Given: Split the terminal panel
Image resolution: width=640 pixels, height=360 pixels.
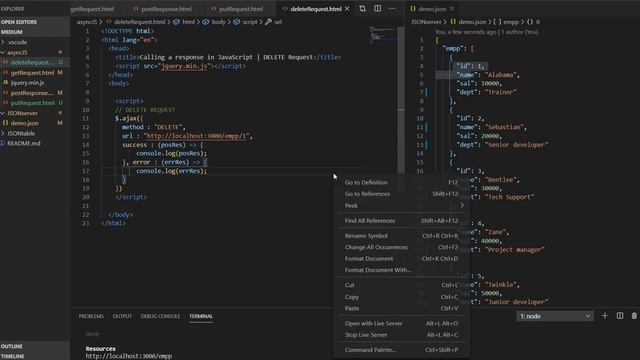Looking at the screenshot, I should 620,316.
